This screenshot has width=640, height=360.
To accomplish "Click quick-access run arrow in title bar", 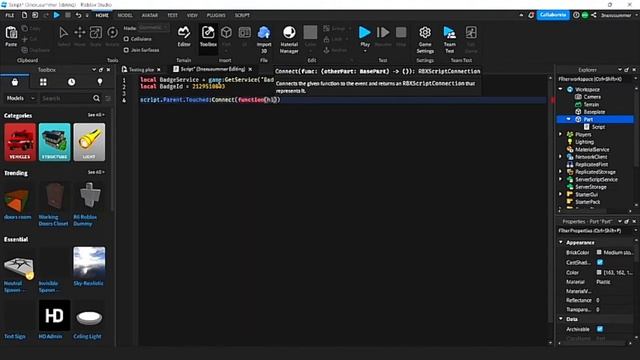I will pos(57,15).
